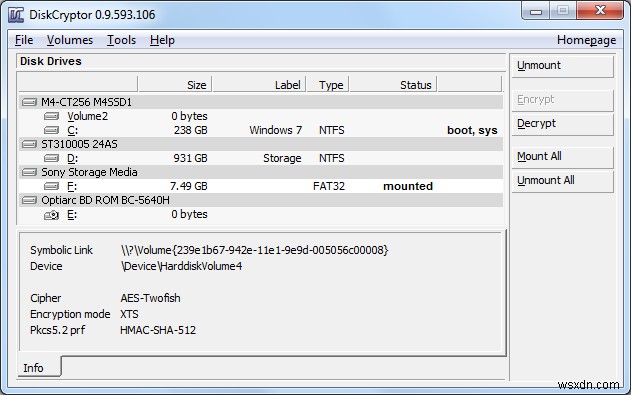Select the Optiarc BD ROM disk icon
This screenshot has width=631, height=395.
pyautogui.click(x=29, y=200)
